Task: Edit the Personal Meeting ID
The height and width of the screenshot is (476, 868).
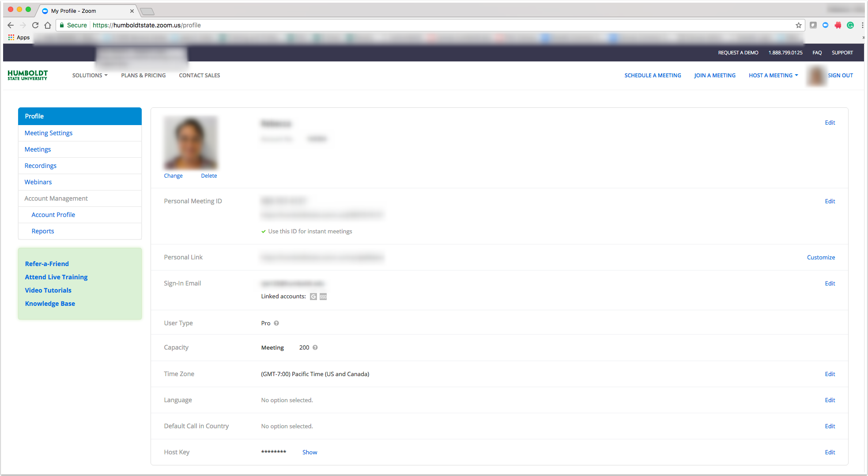Action: click(x=830, y=202)
